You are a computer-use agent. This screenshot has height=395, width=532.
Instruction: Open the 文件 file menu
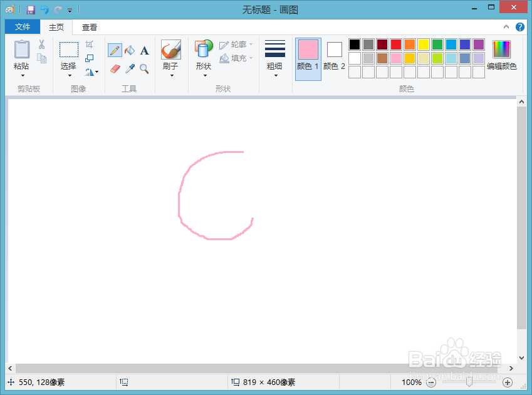(x=22, y=26)
